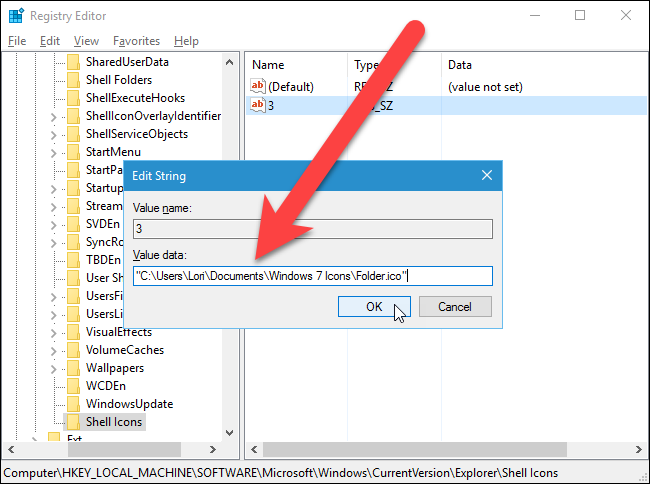Screen dimensions: 650x484
Task: Select the Shell Folders folder icon
Action: tap(73, 80)
